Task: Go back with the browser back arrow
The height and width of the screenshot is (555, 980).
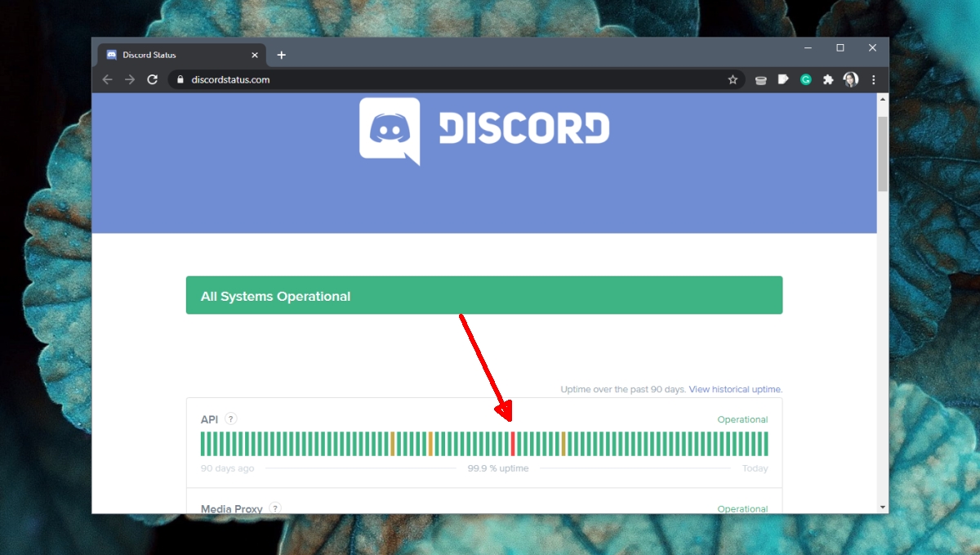Action: [107, 79]
